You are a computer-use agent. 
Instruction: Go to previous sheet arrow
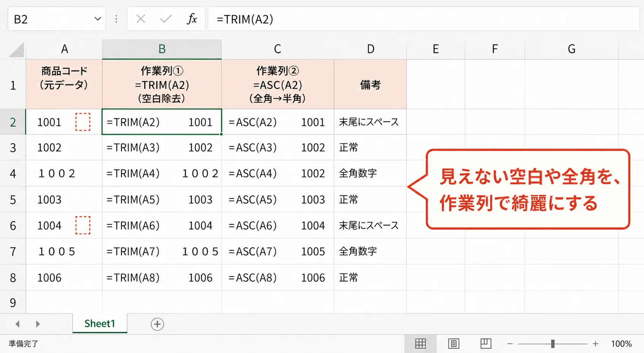click(x=17, y=324)
